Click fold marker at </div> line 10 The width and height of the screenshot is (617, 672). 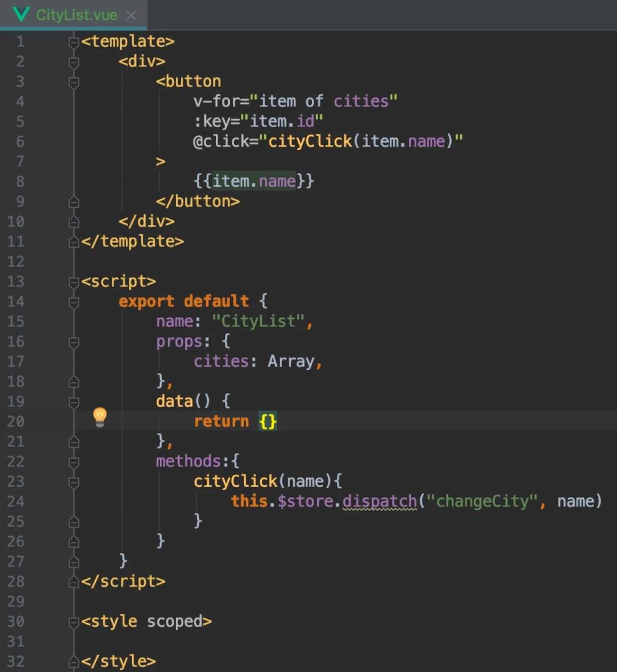[x=74, y=222]
